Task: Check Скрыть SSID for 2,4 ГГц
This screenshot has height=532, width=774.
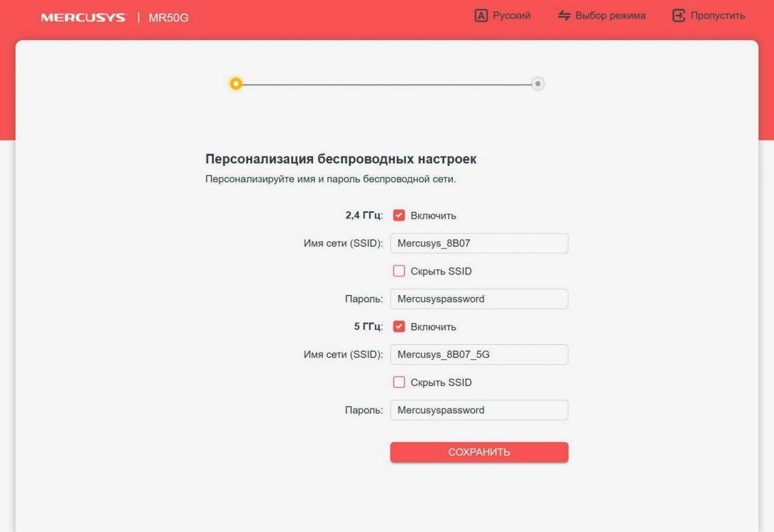Action: (x=399, y=271)
